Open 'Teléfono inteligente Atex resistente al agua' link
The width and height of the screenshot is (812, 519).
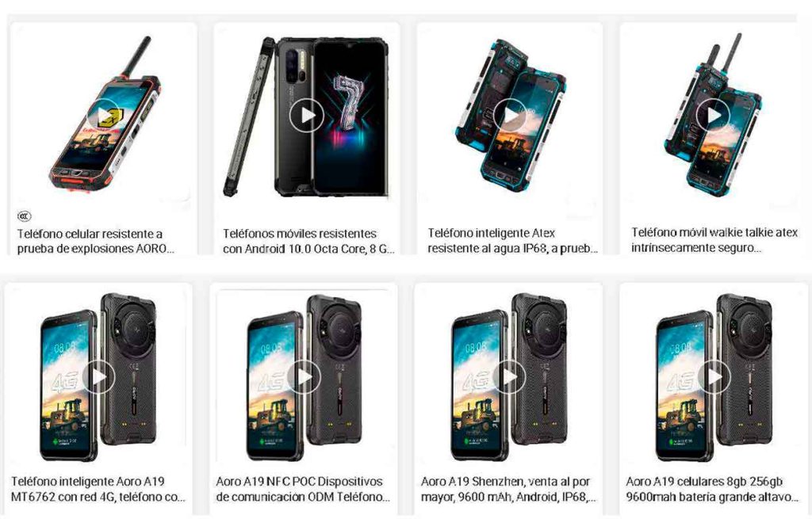513,241
